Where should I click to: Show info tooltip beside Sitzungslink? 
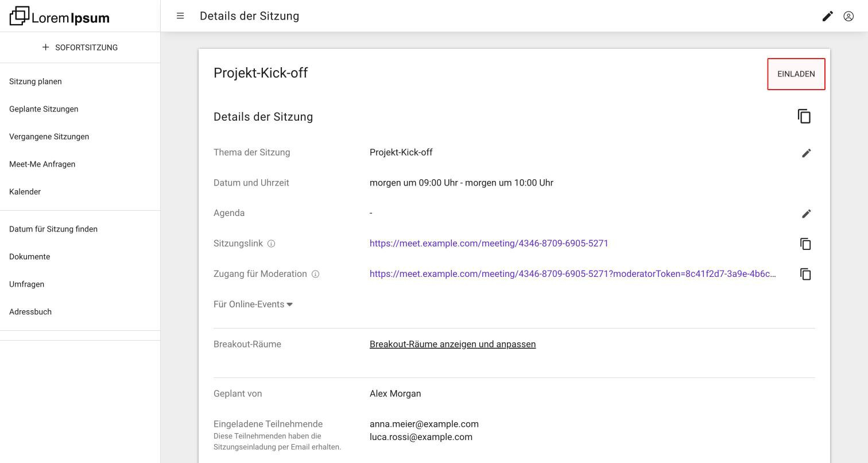272,244
